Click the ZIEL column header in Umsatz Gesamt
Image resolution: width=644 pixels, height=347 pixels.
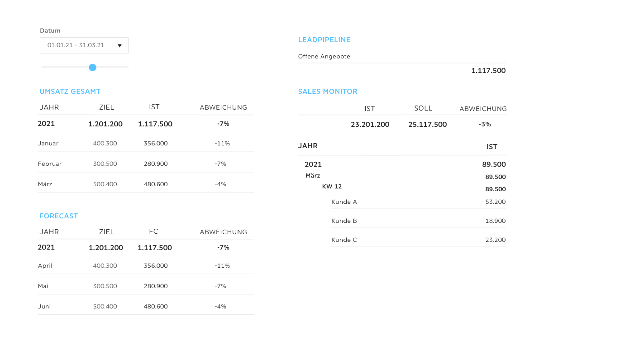point(107,108)
